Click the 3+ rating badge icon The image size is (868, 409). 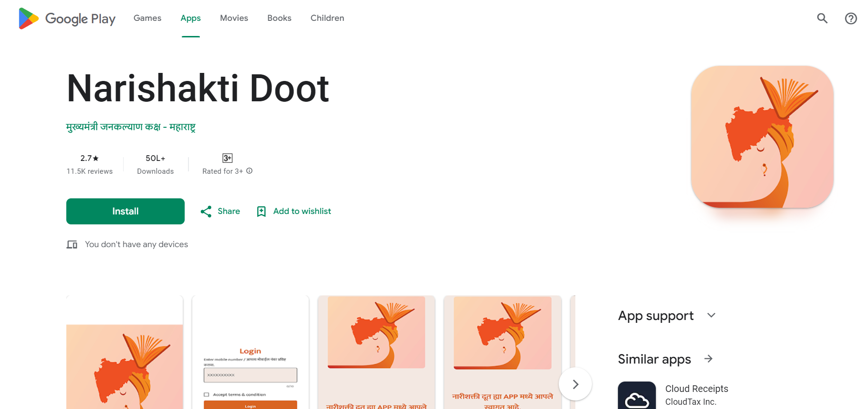(227, 158)
